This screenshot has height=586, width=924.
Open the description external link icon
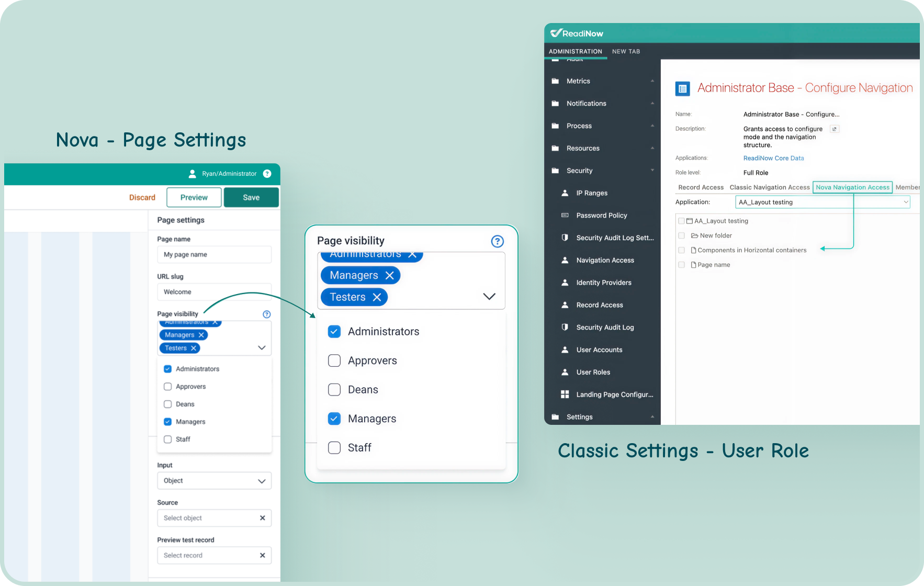coord(835,129)
